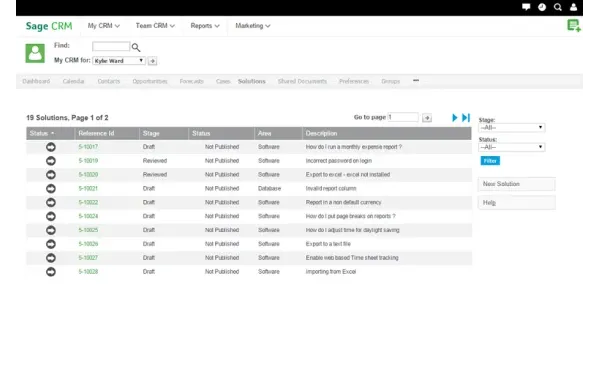Click status arrow icon for 5-10017

pos(51,147)
